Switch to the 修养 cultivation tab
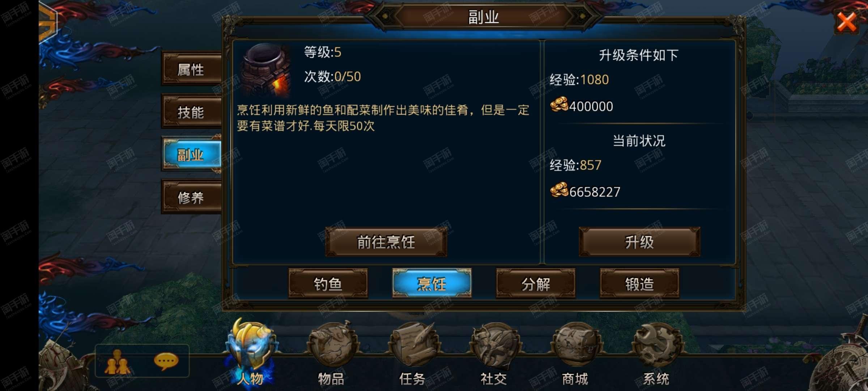 pyautogui.click(x=191, y=198)
